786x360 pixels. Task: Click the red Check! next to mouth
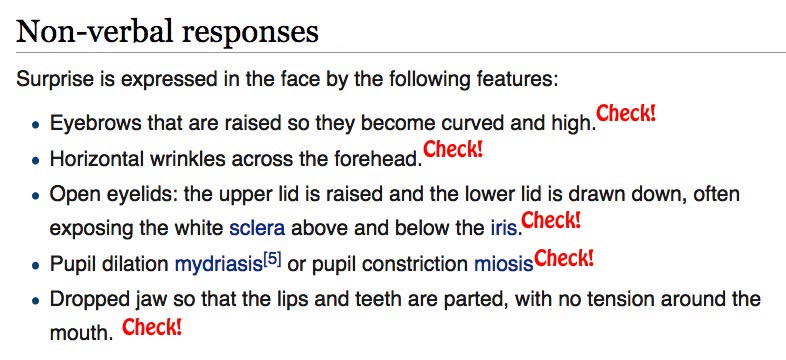tap(152, 327)
